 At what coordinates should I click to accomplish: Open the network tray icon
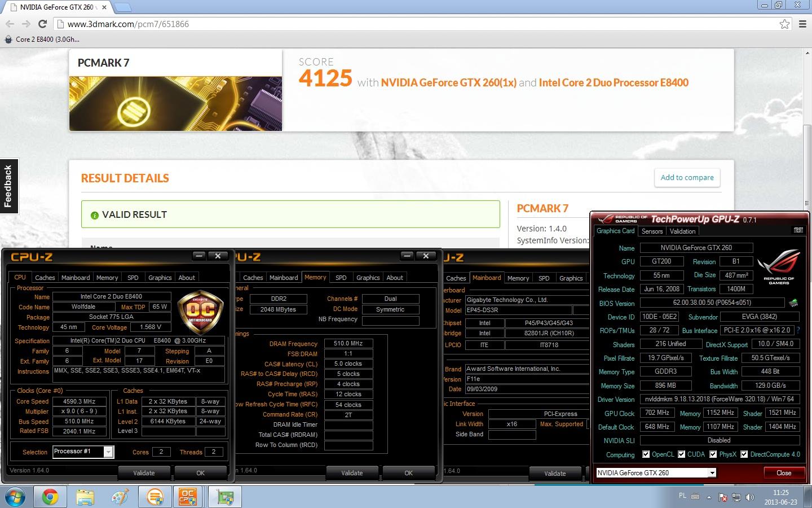(x=736, y=497)
